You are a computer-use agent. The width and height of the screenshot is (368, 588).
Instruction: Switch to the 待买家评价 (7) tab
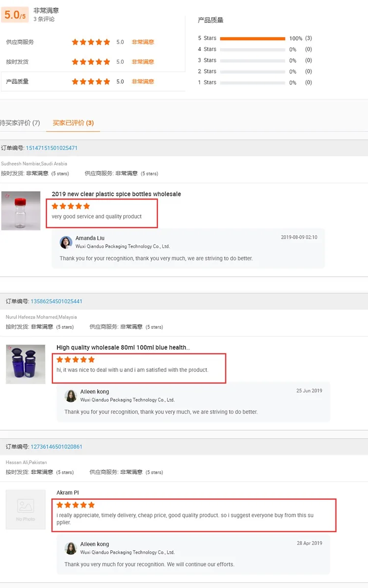click(20, 123)
